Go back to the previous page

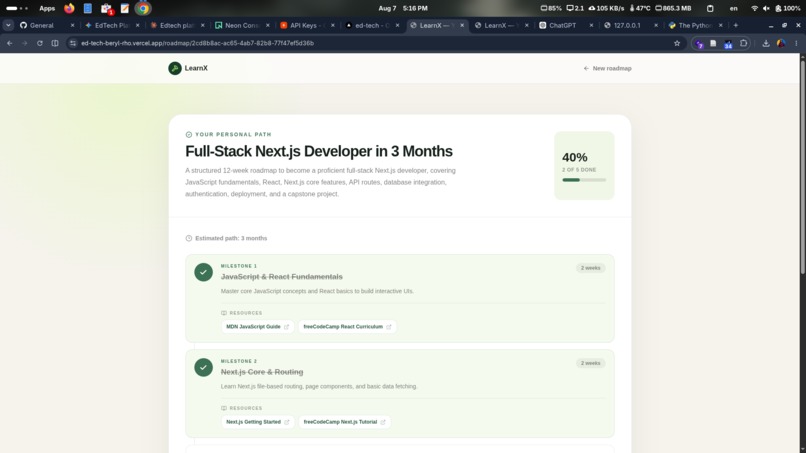tap(10, 43)
